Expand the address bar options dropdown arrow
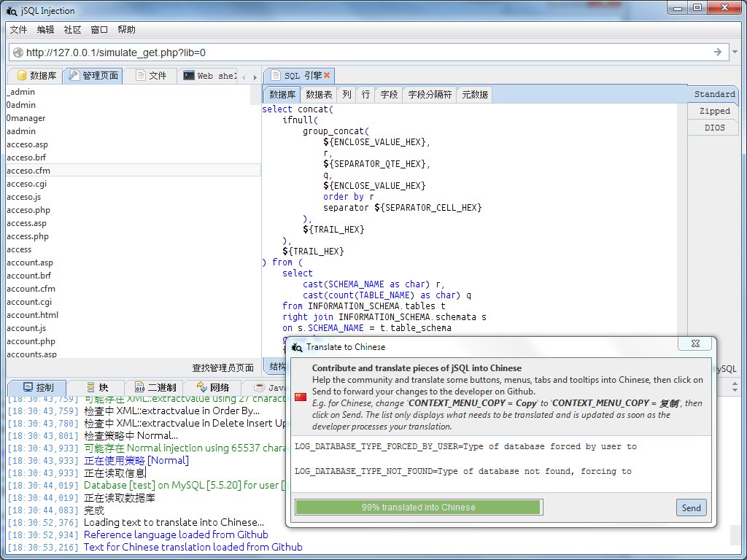The width and height of the screenshot is (747, 560). pyautogui.click(x=735, y=52)
